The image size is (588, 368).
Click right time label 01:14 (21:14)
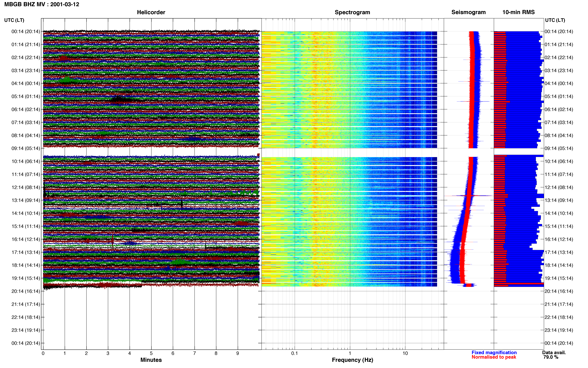pyautogui.click(x=559, y=45)
